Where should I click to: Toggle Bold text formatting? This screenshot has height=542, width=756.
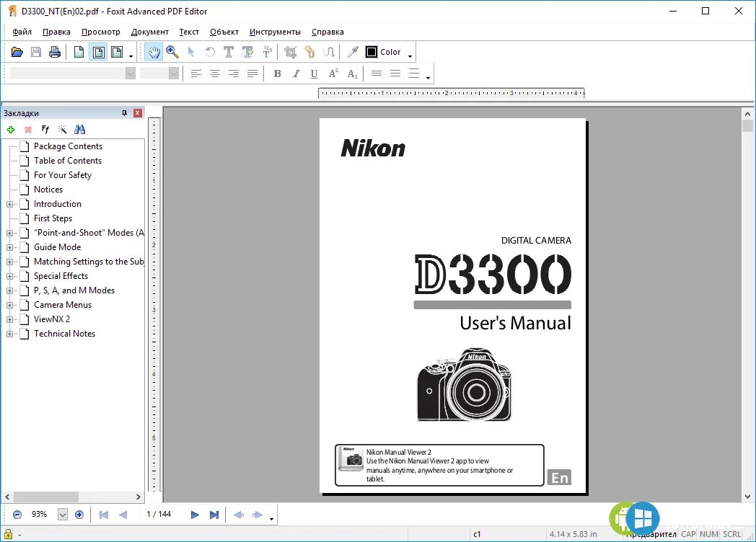(x=277, y=74)
